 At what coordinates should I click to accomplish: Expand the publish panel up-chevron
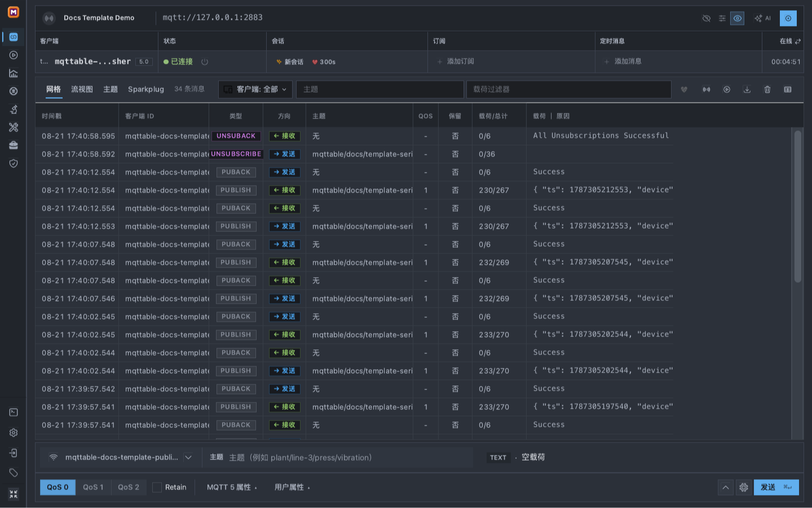pyautogui.click(x=726, y=487)
